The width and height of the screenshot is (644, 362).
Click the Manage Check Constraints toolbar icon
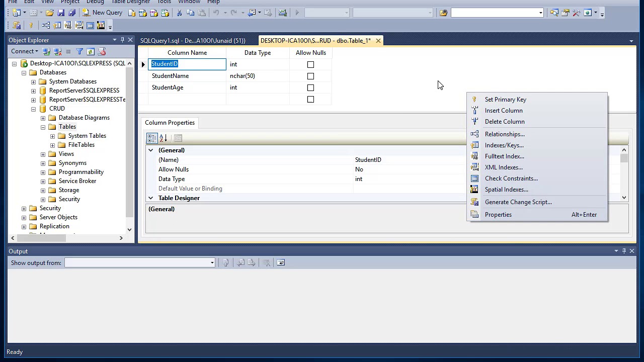(x=90, y=25)
